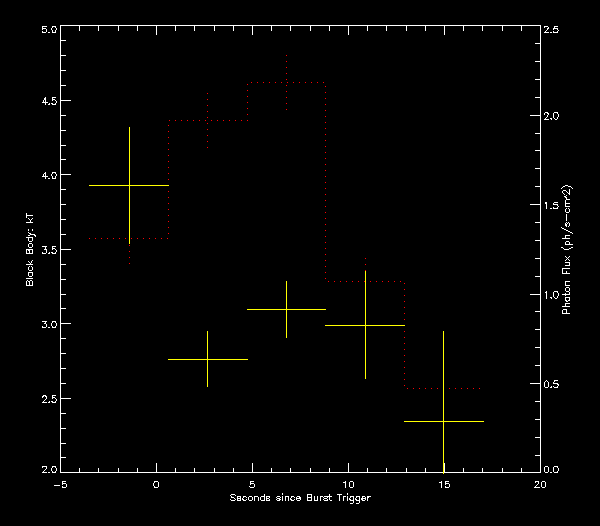Select the white data point at 11 seconds

click(365, 325)
